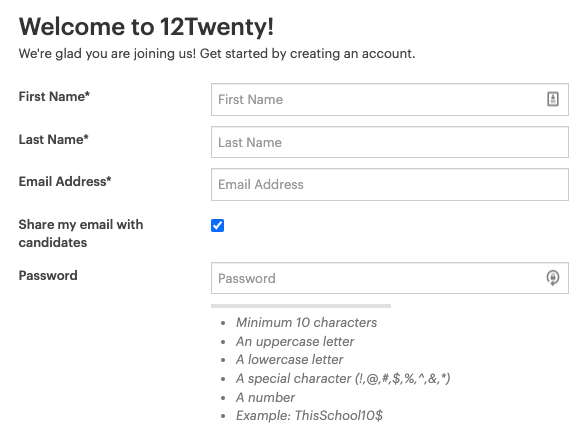
Task: Click the A special character requirement
Action: tap(343, 378)
